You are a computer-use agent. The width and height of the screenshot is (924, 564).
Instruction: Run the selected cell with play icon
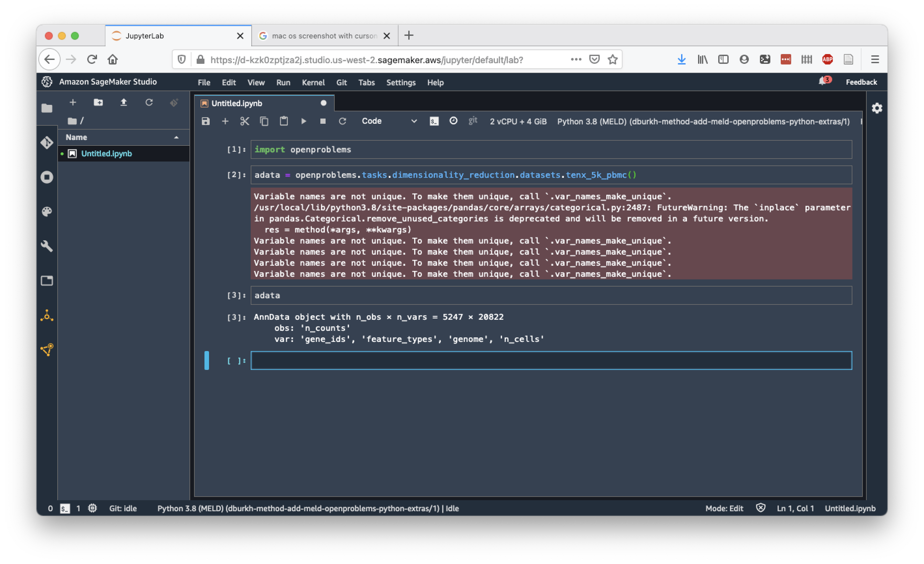pos(303,121)
